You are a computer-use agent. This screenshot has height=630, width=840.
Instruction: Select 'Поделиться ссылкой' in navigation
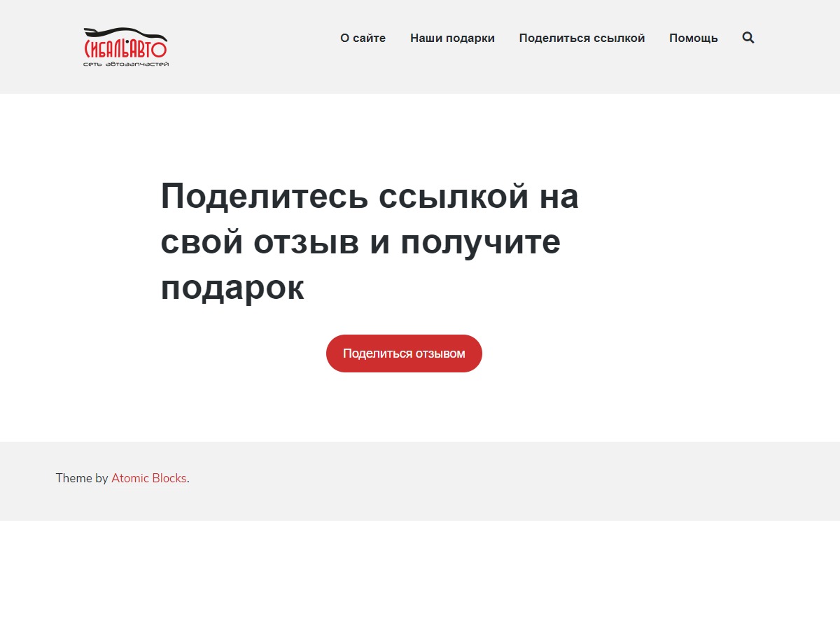[x=582, y=38]
